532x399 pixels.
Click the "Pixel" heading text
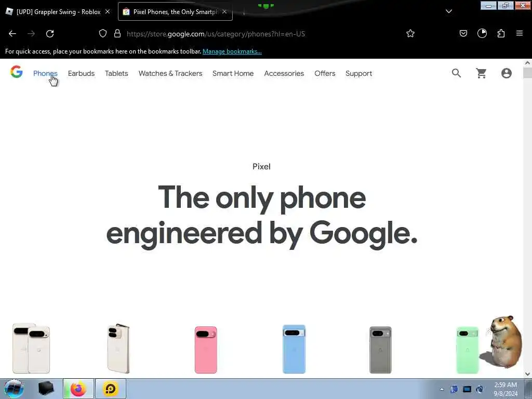coord(262,166)
